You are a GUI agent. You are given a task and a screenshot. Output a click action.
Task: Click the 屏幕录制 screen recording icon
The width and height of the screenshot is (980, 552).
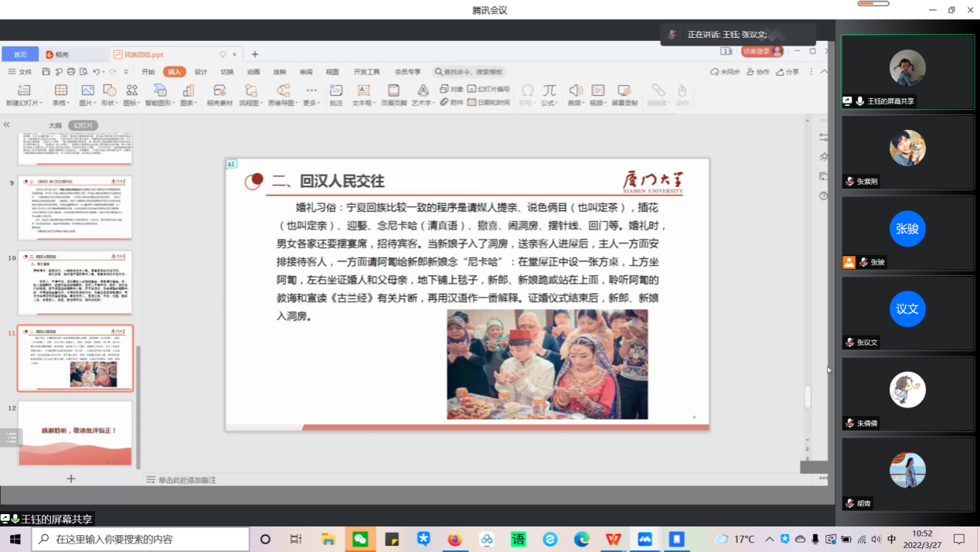click(624, 91)
